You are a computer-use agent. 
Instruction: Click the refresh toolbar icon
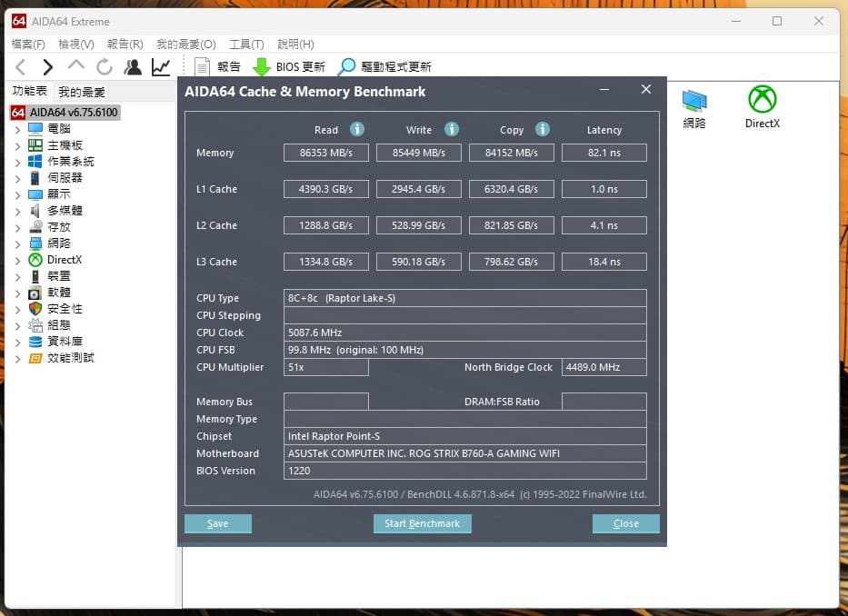point(104,66)
